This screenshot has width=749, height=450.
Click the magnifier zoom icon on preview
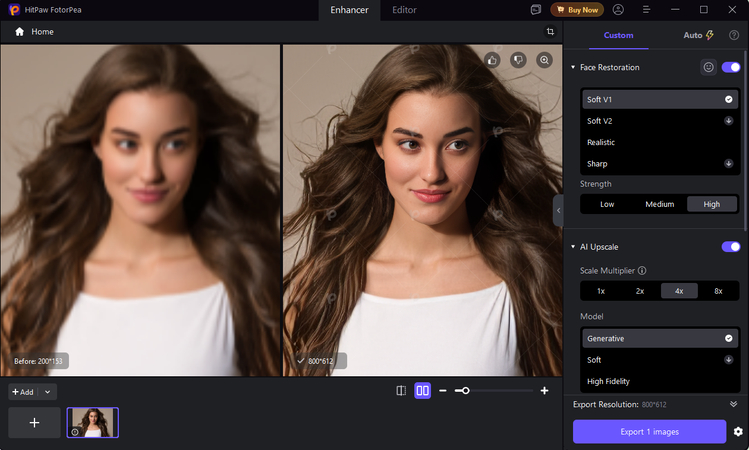click(544, 60)
